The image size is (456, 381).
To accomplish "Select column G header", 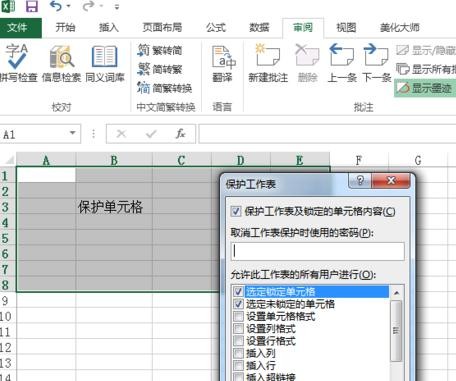I will coord(418,160).
